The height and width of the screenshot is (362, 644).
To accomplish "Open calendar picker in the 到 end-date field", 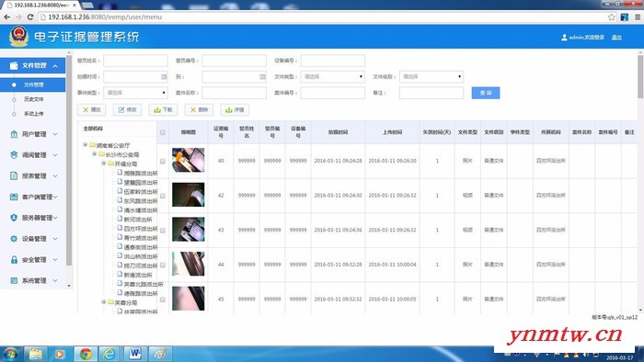I will click(262, 76).
